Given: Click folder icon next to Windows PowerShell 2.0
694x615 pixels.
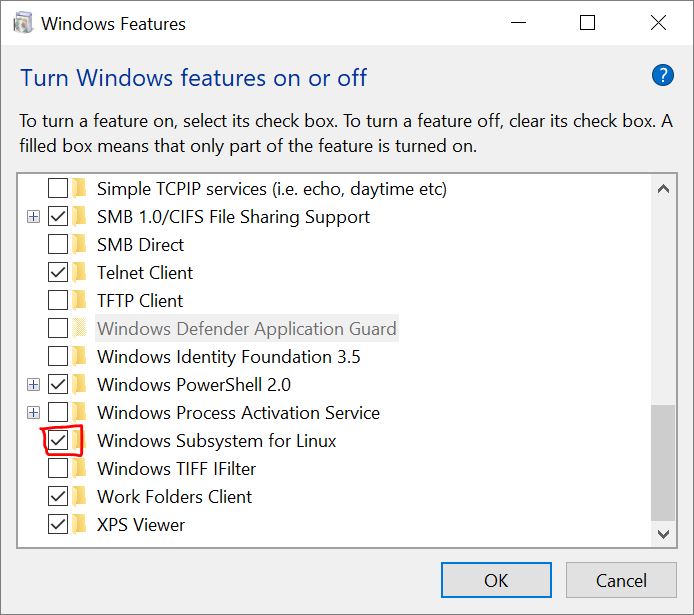Looking at the screenshot, I should point(80,385).
